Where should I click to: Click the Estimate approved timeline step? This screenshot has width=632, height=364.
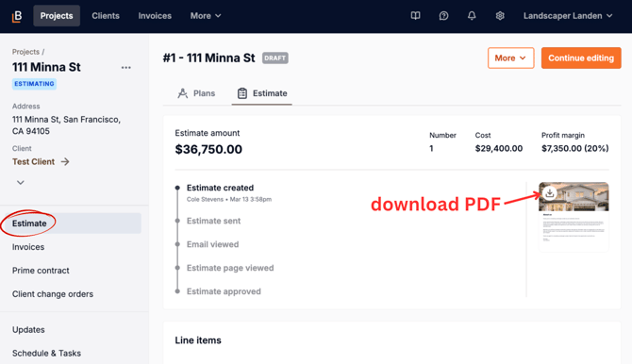(x=224, y=291)
